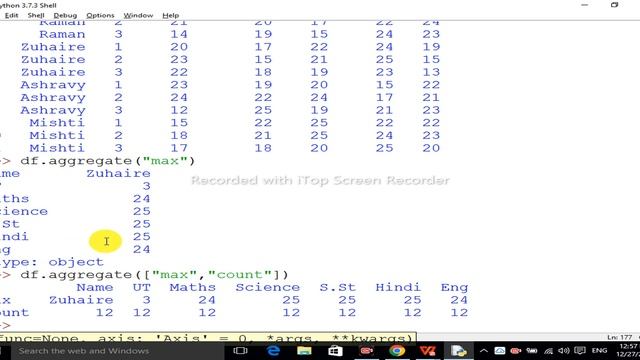Screen dimensions: 640x360
Task: Click the name Raman in the UT 3 row
Action: point(62,34)
